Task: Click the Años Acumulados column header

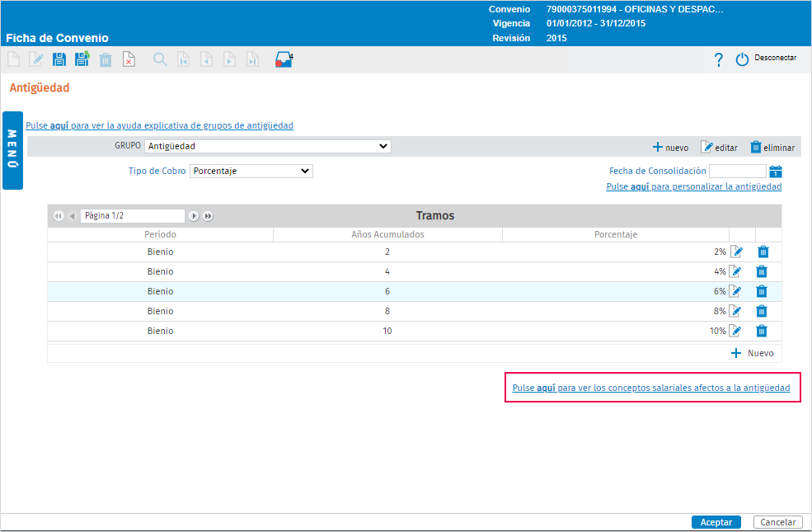Action: pyautogui.click(x=388, y=235)
